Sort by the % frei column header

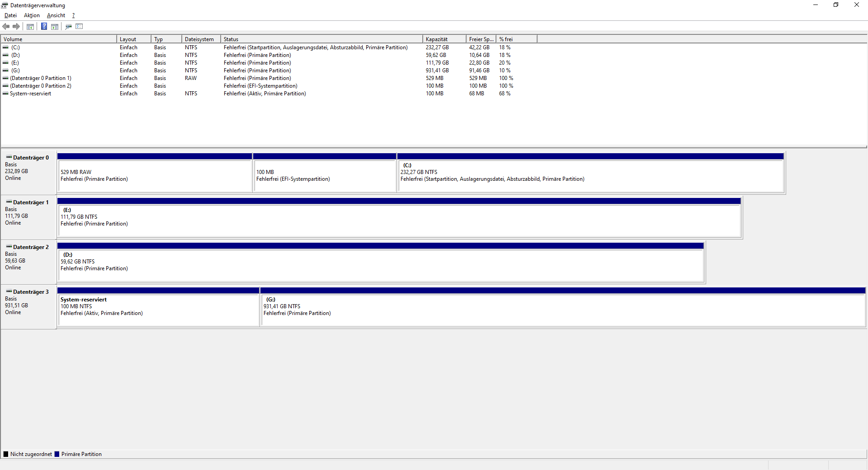pos(517,39)
